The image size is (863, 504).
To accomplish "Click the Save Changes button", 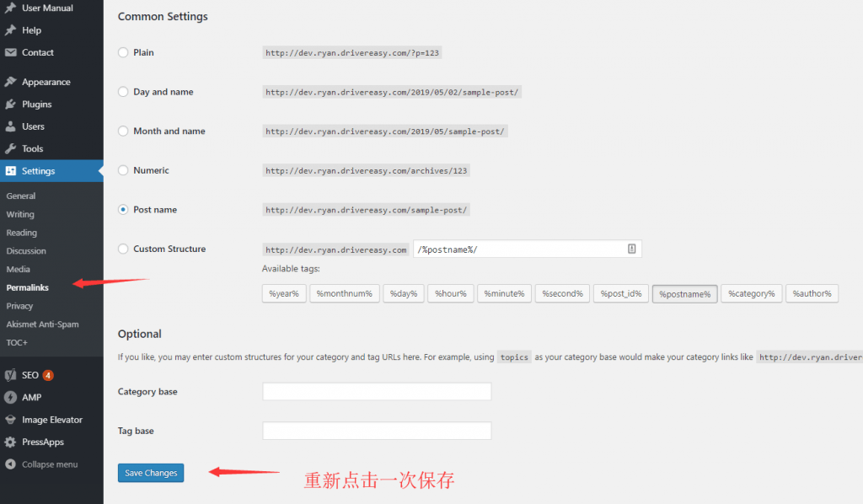I will pyautogui.click(x=151, y=473).
